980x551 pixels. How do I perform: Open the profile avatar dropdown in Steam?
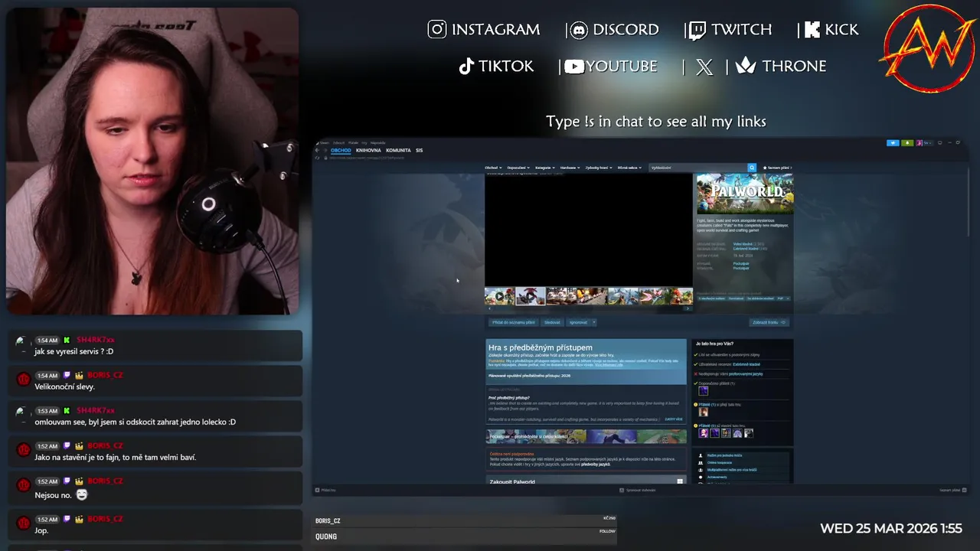(x=924, y=142)
